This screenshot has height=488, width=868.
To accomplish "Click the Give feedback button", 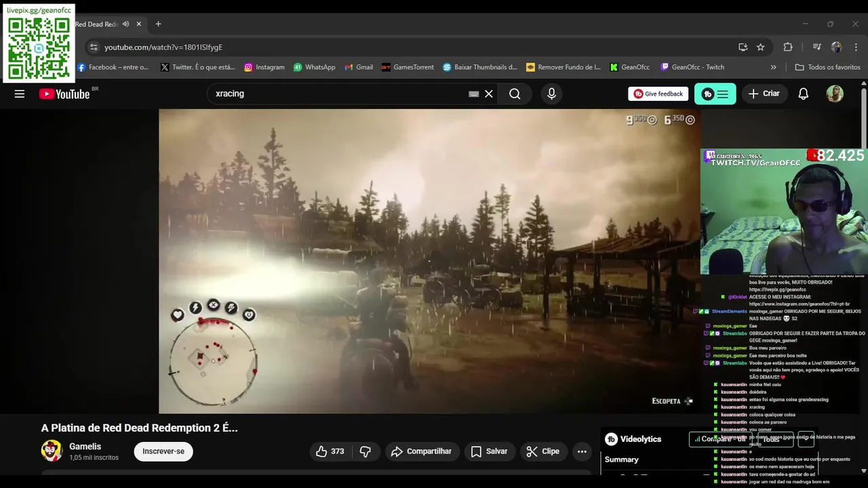I will click(x=658, y=94).
